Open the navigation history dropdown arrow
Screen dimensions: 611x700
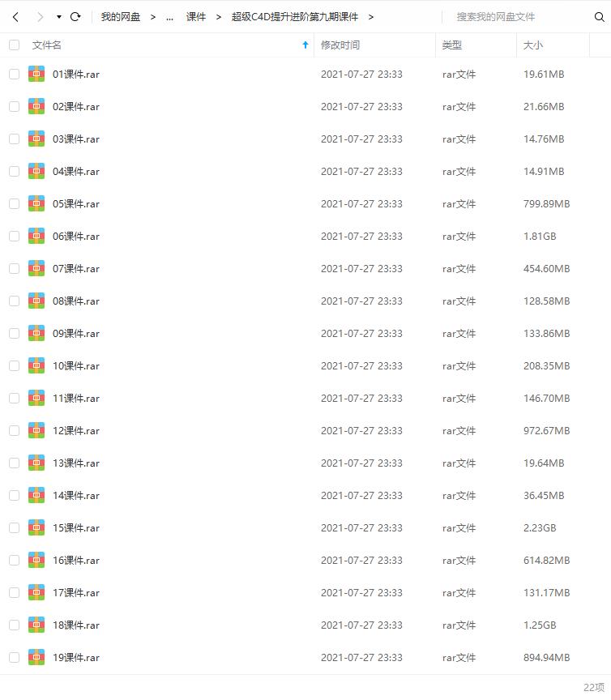pos(59,17)
